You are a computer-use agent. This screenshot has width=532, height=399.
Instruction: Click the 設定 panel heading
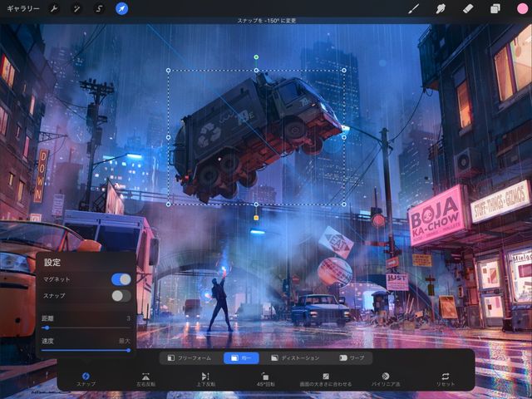[52, 262]
